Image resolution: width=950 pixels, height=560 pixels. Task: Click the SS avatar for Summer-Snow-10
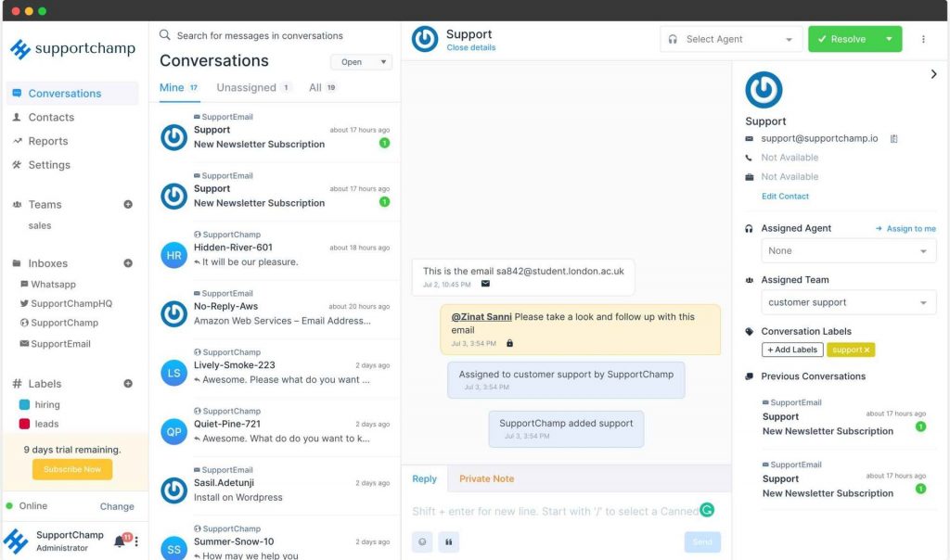173,549
